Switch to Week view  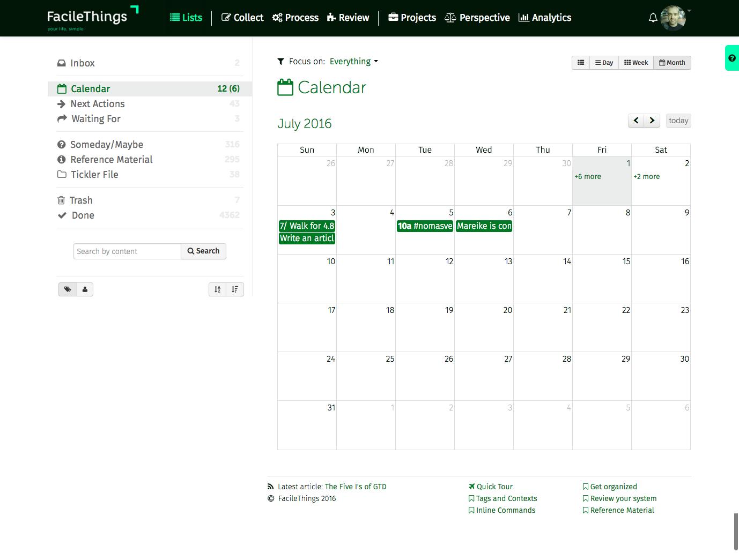point(636,63)
